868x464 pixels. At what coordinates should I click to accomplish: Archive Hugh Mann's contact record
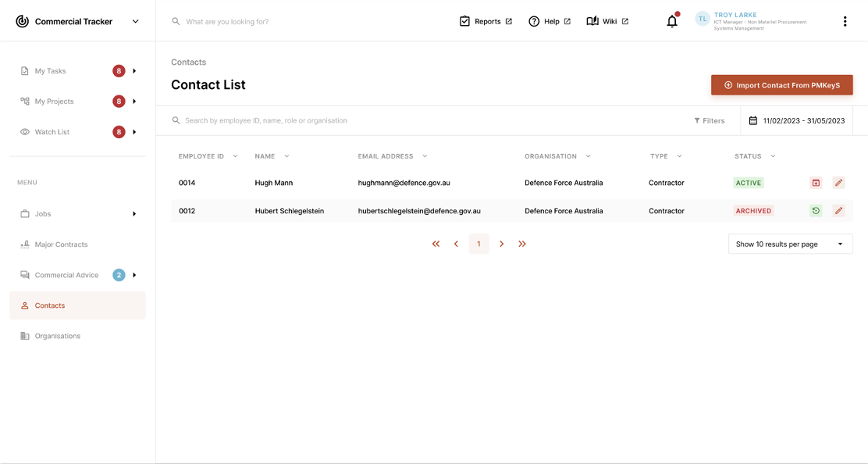[816, 182]
